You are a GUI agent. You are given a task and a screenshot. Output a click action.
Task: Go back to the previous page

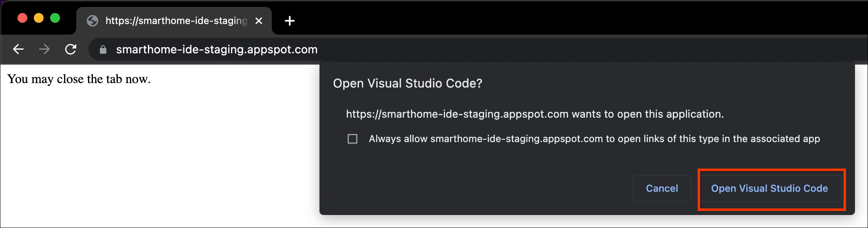tap(18, 50)
